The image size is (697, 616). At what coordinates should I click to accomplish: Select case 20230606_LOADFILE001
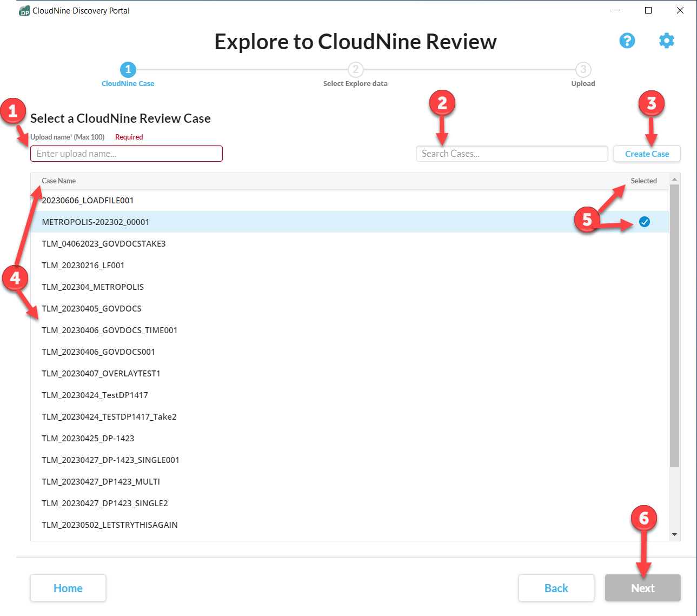(350, 200)
